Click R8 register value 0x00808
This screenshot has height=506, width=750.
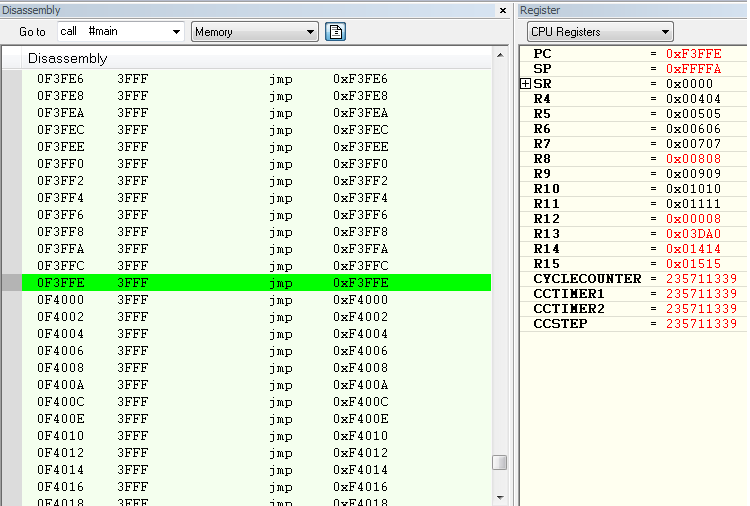(694, 159)
